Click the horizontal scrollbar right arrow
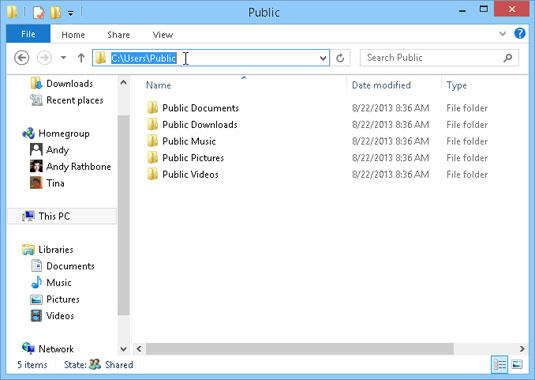 click(x=522, y=349)
